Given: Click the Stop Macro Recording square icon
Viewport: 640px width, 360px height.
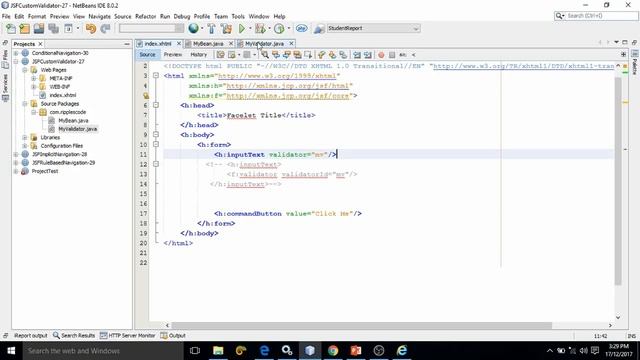Looking at the screenshot, I should click(392, 55).
